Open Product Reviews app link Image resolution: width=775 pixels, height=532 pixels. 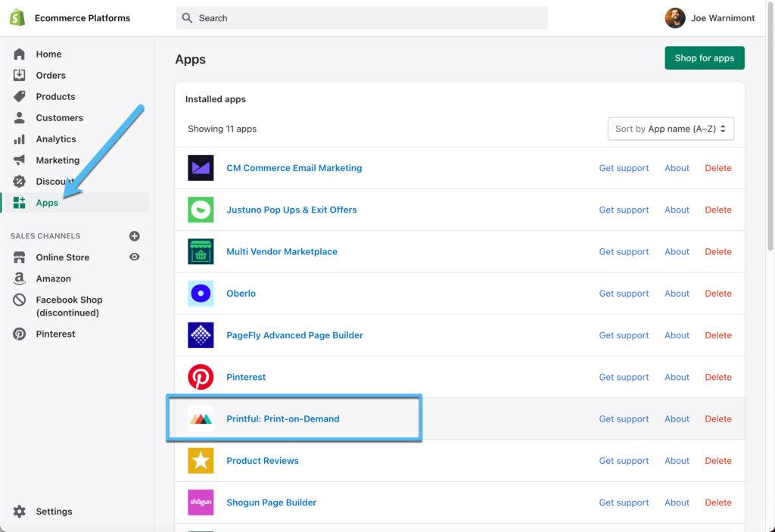coord(263,460)
